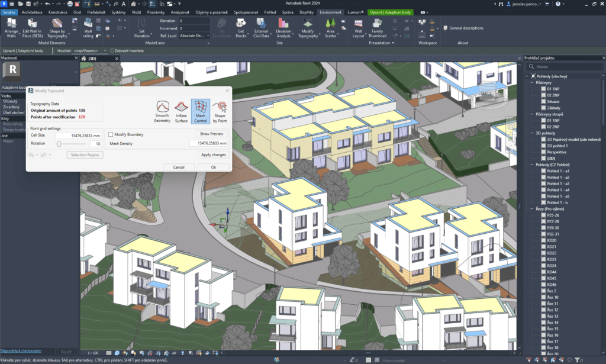Click the selection filter funnel icon in status bar

pos(577,360)
